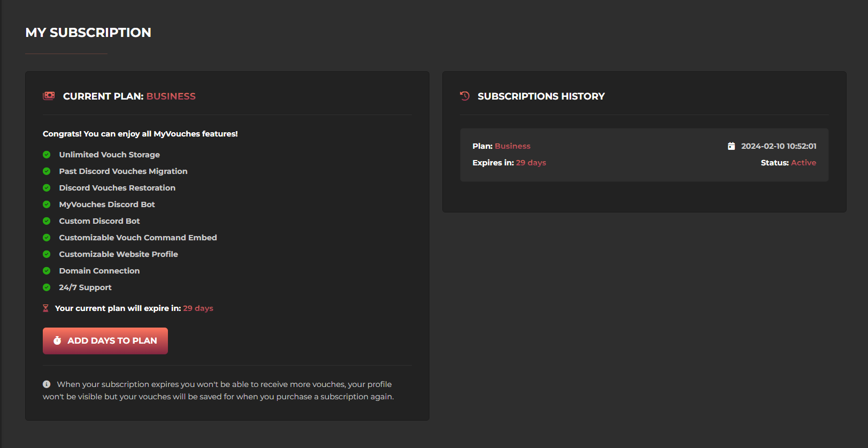Select the BUSINESS plan name in header
Image resolution: width=868 pixels, height=448 pixels.
pyautogui.click(x=171, y=96)
